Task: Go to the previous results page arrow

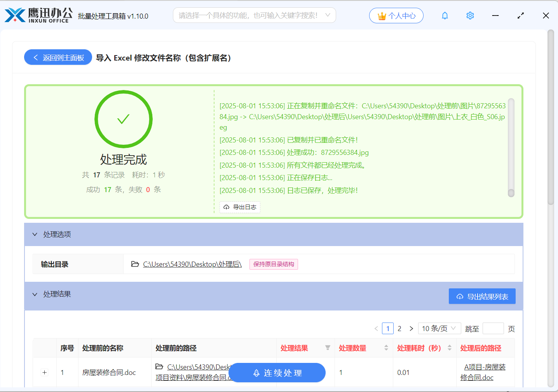Action: pyautogui.click(x=376, y=328)
